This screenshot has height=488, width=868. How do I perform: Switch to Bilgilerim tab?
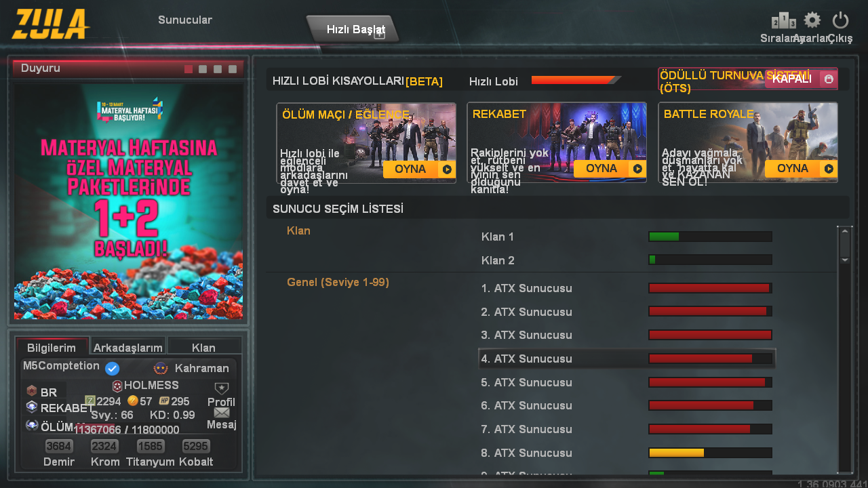(52, 347)
